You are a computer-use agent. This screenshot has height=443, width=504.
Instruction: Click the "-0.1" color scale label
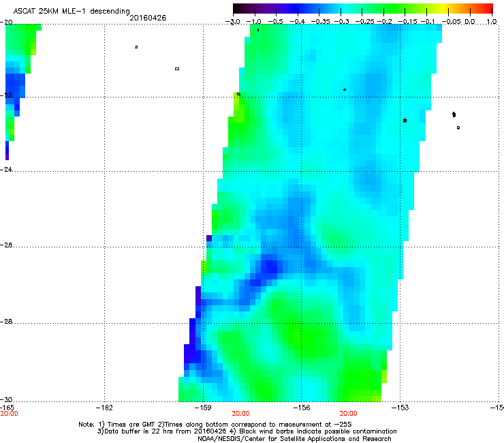428,22
